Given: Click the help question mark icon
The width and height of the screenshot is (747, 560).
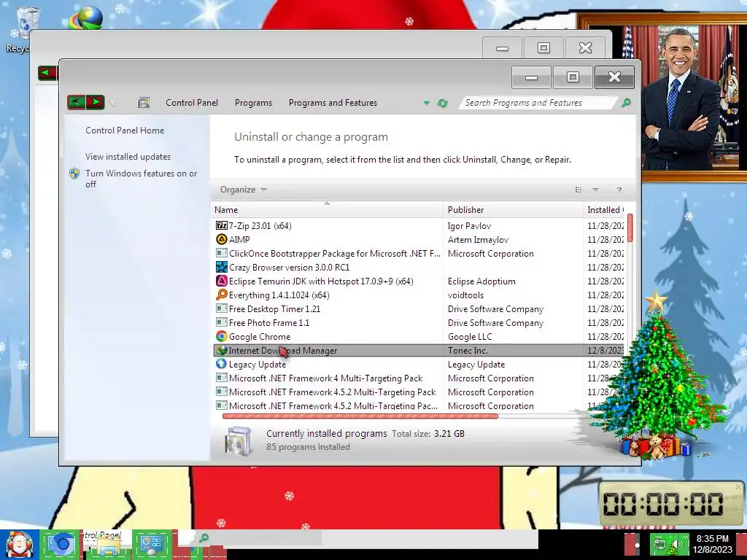Looking at the screenshot, I should [x=619, y=190].
